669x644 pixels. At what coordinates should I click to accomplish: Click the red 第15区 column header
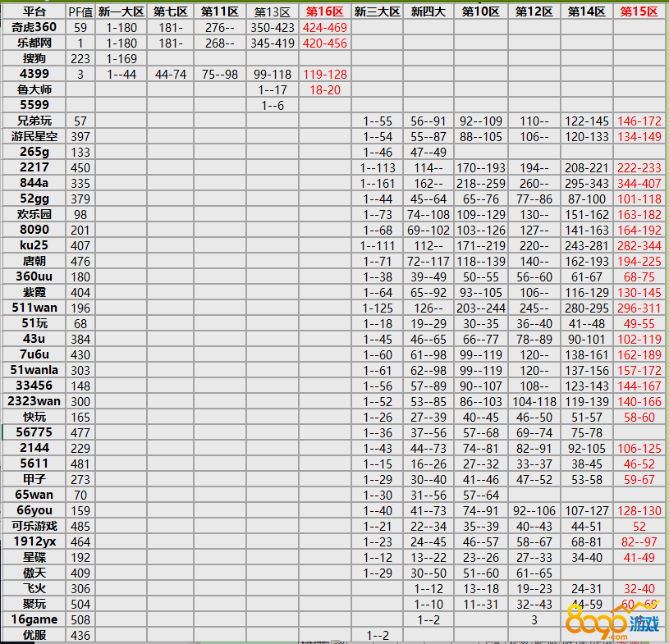coord(639,11)
